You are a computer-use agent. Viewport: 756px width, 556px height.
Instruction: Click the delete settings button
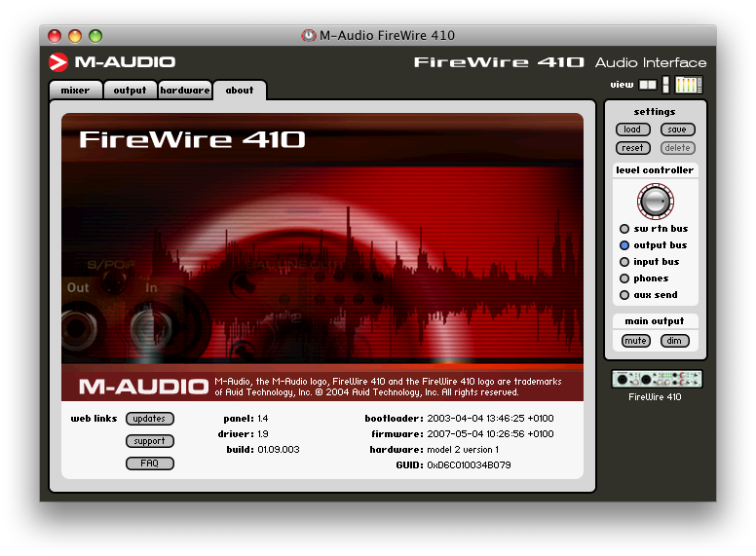677,148
